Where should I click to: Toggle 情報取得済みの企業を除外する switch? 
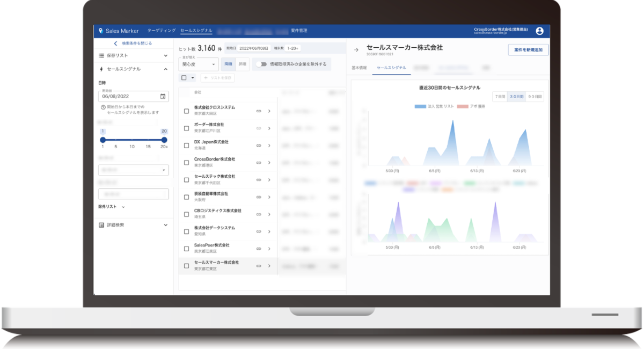261,64
